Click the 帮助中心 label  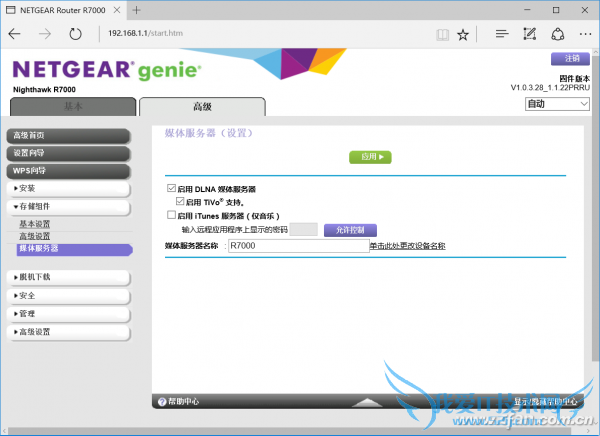pyautogui.click(x=184, y=402)
